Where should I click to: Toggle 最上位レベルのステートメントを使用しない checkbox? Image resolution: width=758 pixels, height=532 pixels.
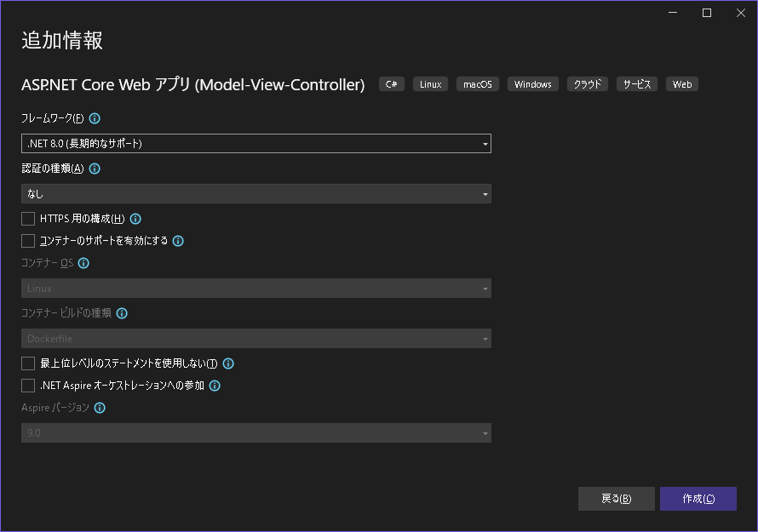pyautogui.click(x=28, y=363)
